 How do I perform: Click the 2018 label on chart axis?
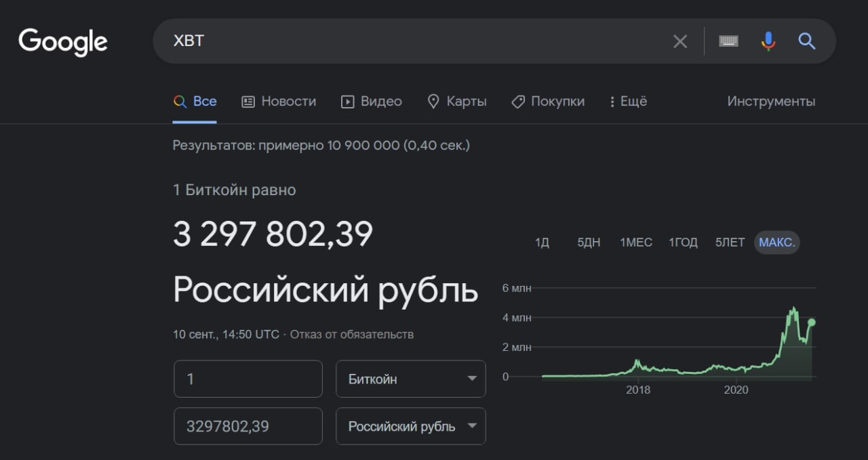click(638, 390)
